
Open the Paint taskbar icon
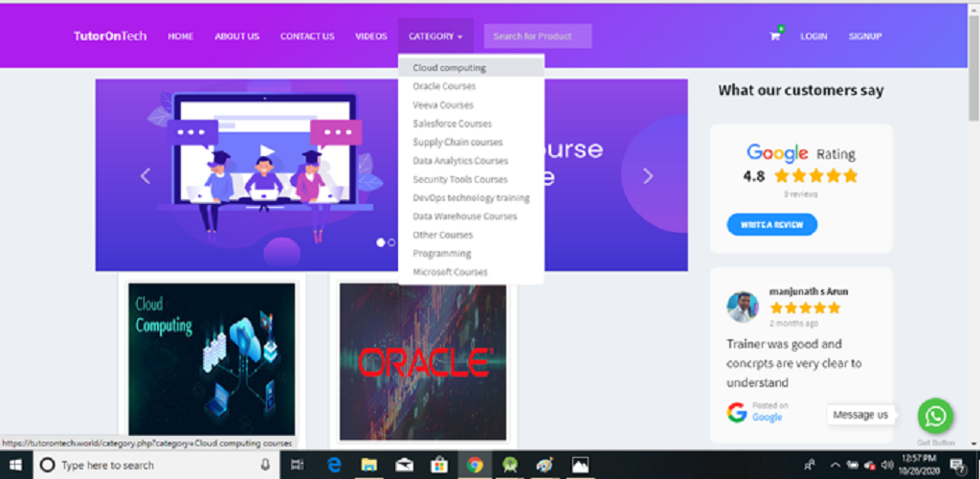click(x=545, y=465)
